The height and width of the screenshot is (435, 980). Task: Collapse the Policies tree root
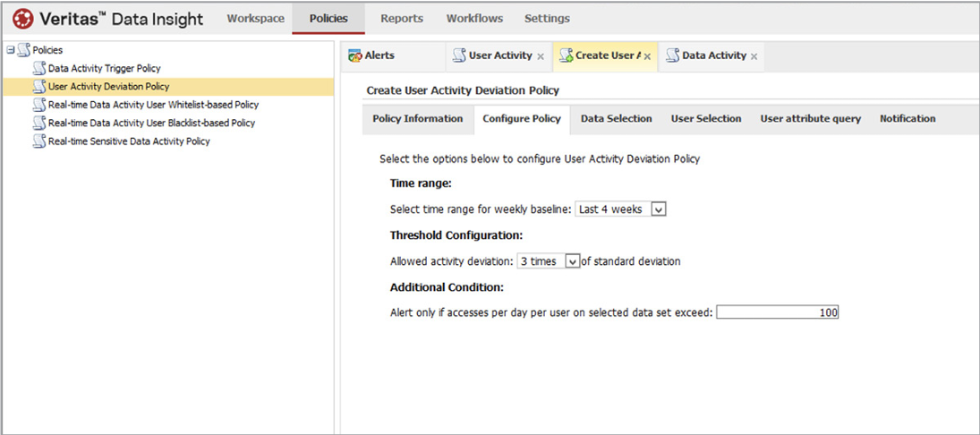pos(10,50)
